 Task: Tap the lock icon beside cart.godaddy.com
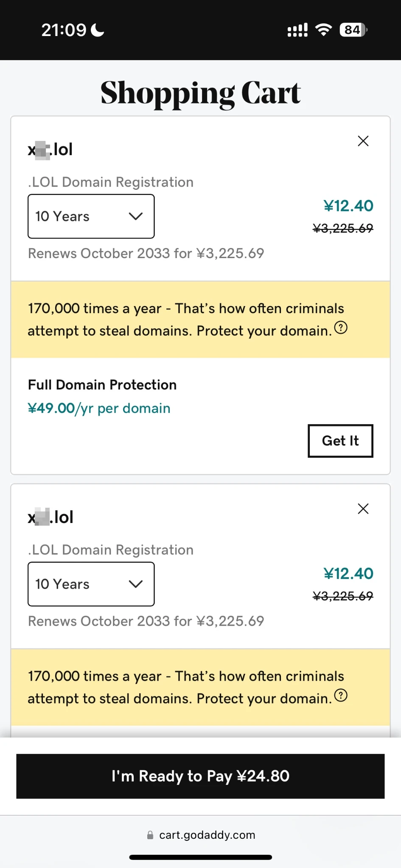tap(150, 835)
